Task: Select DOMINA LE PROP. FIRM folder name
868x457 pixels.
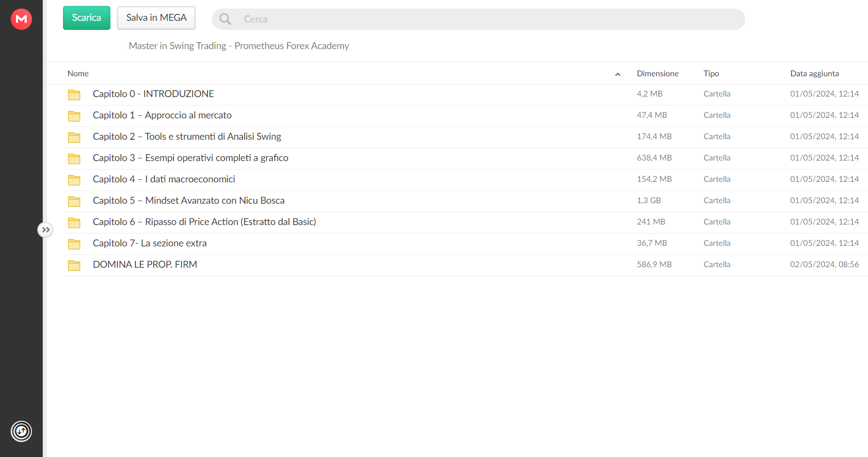Action: click(145, 264)
